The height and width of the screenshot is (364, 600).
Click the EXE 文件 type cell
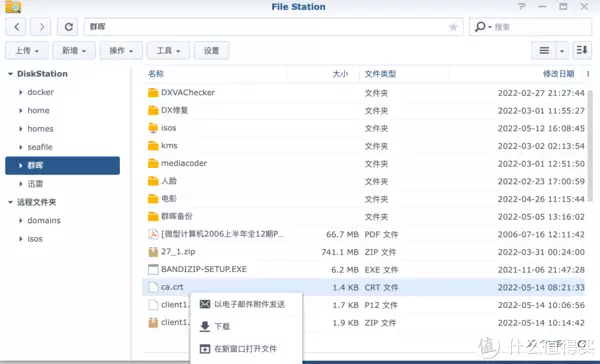381,269
